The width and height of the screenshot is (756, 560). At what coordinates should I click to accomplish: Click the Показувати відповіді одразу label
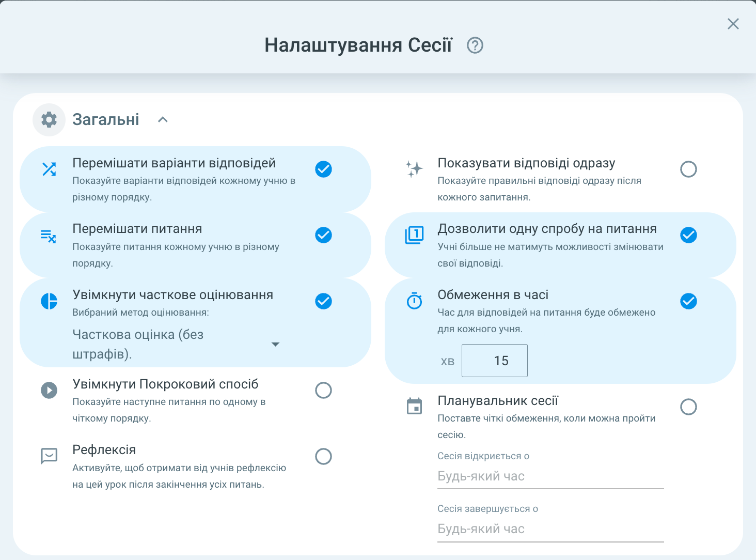click(x=526, y=163)
